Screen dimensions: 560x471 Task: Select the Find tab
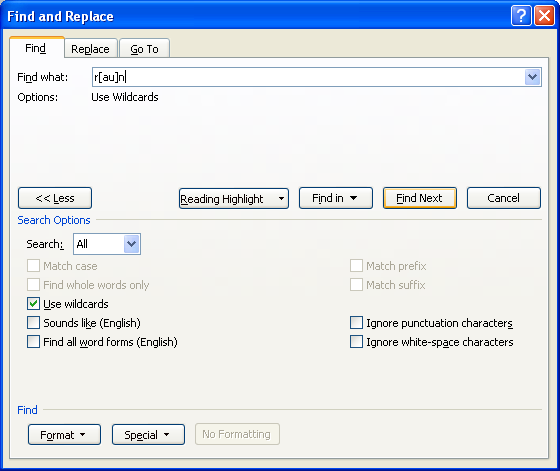36,47
